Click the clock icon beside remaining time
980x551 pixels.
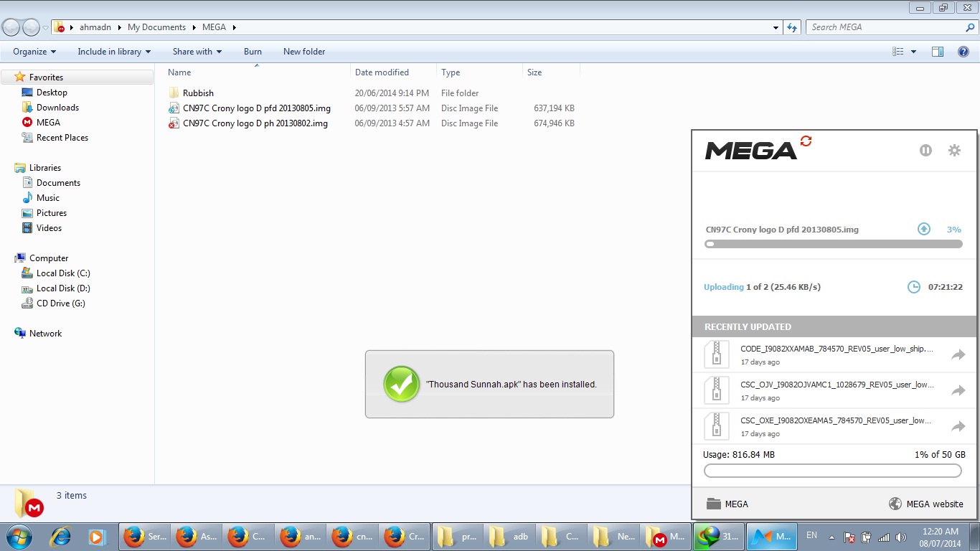pyautogui.click(x=914, y=287)
